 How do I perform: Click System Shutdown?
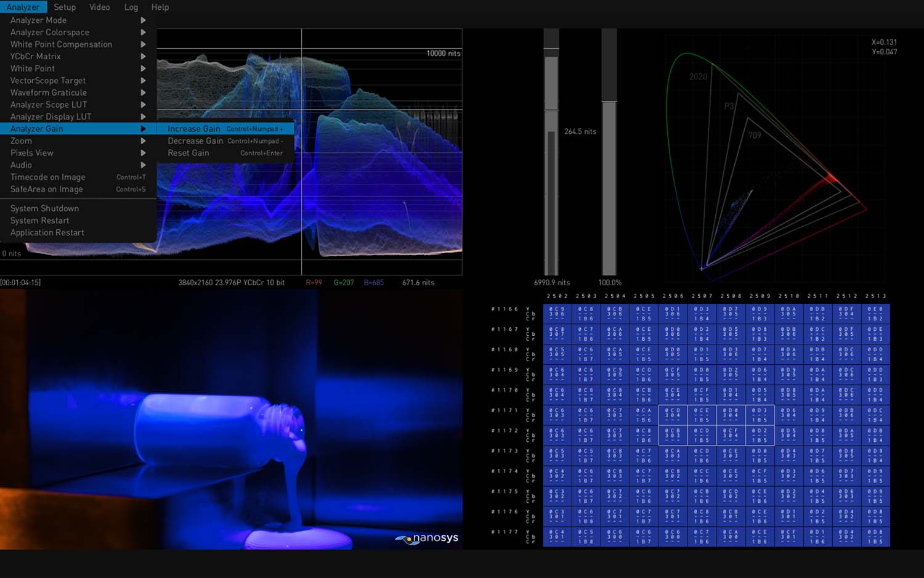tap(44, 208)
